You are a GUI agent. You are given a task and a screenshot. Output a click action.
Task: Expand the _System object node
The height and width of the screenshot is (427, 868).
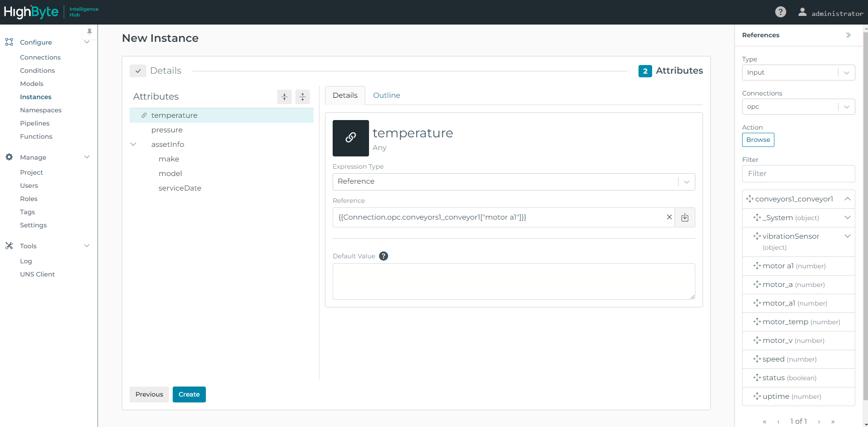click(x=848, y=217)
